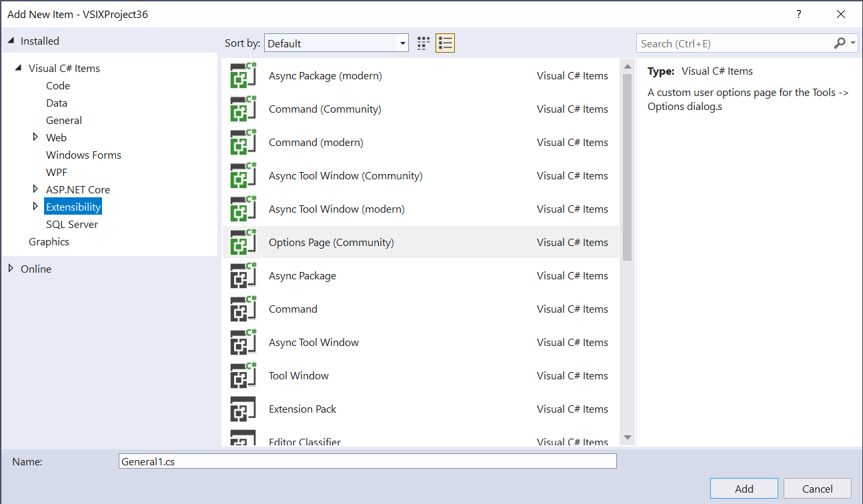Click the Cancel button
Viewport: 863px width, 504px height.
click(818, 489)
